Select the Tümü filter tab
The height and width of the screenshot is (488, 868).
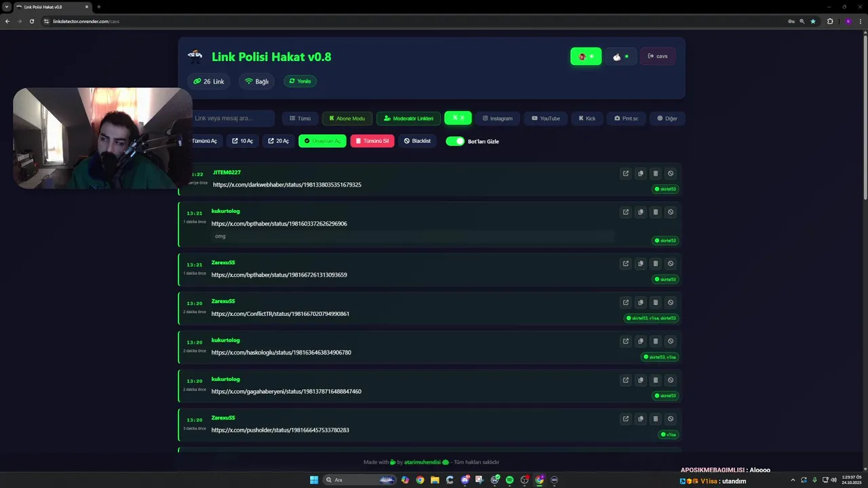click(x=300, y=118)
